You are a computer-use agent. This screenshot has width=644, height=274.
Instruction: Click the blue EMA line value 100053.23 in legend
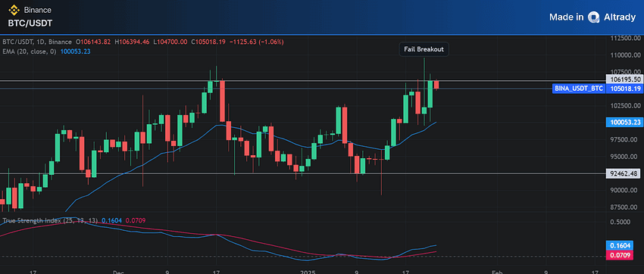pyautogui.click(x=76, y=51)
